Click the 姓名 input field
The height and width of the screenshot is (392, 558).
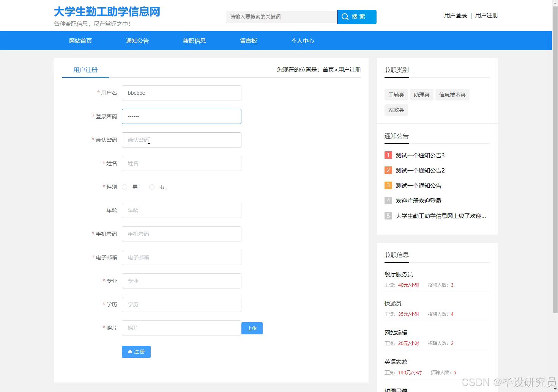point(181,163)
